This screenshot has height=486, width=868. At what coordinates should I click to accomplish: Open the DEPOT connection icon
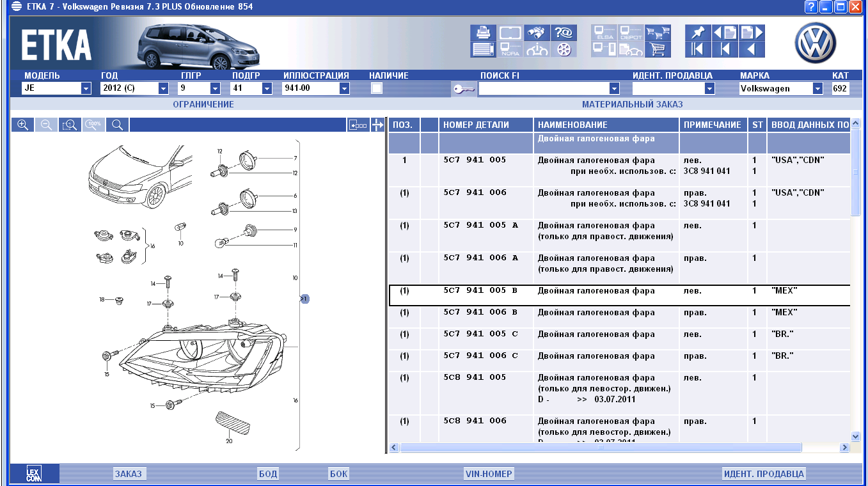pos(631,33)
